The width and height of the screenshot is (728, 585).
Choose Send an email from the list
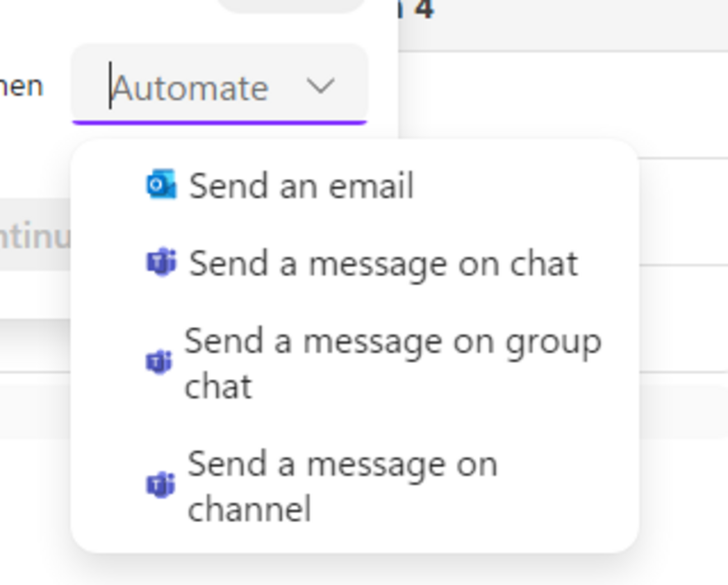coord(301,185)
